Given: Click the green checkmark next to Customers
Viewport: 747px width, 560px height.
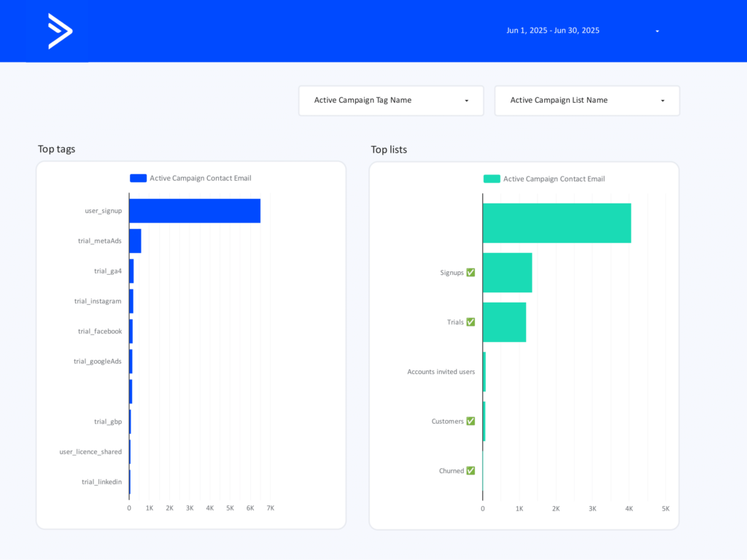Looking at the screenshot, I should click(471, 421).
